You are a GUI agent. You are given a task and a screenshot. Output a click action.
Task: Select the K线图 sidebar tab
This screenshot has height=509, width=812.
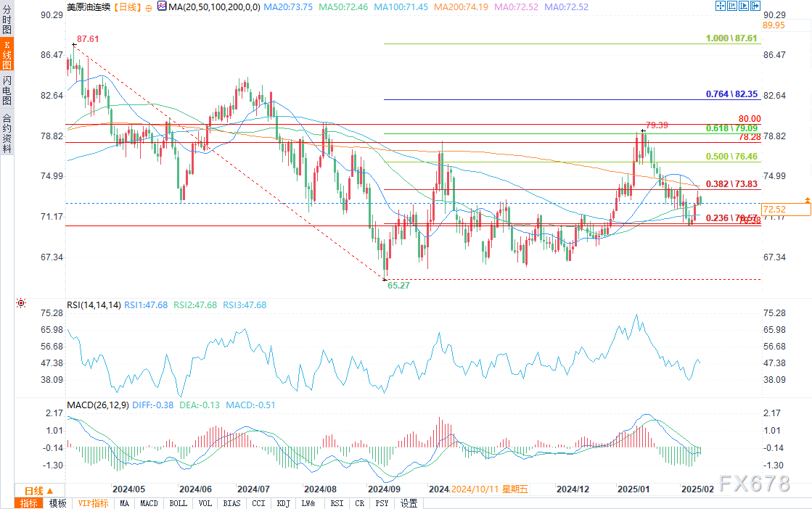pyautogui.click(x=7, y=54)
